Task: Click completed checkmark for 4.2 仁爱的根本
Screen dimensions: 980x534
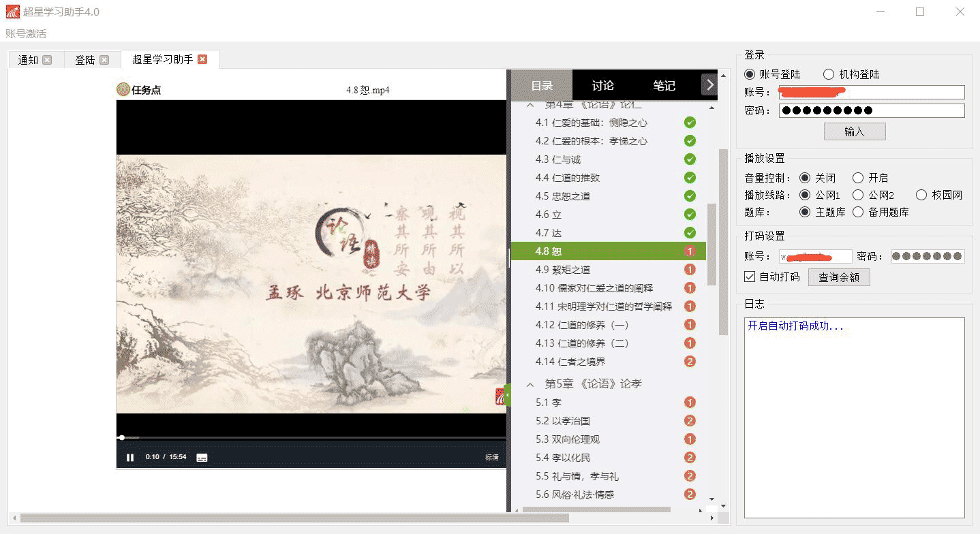Action: (x=690, y=141)
